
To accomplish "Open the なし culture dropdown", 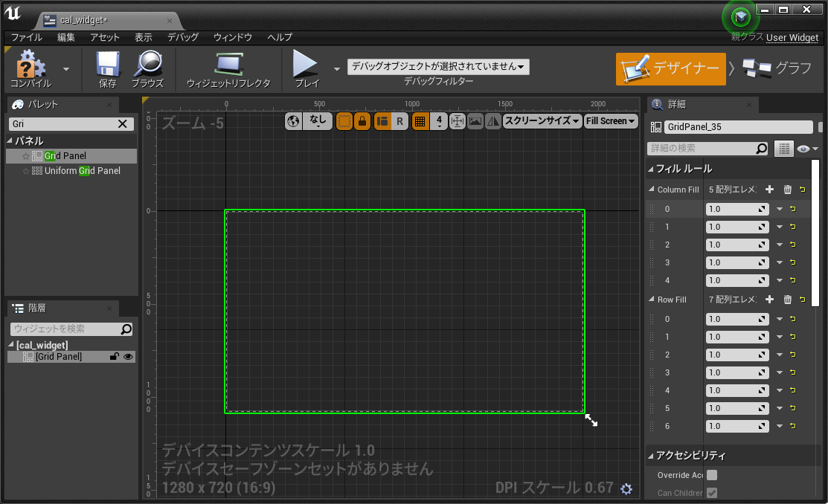I will click(318, 121).
